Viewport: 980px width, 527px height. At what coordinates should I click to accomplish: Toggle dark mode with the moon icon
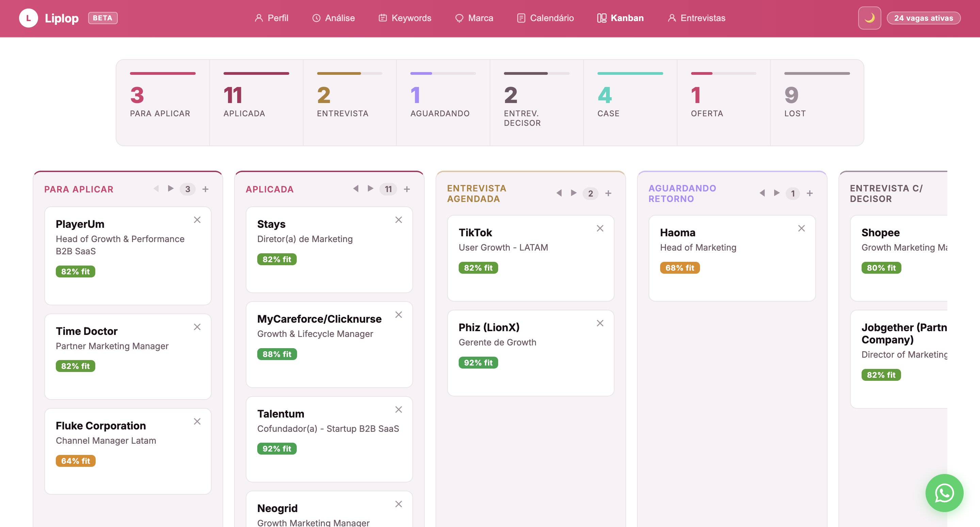click(x=869, y=18)
